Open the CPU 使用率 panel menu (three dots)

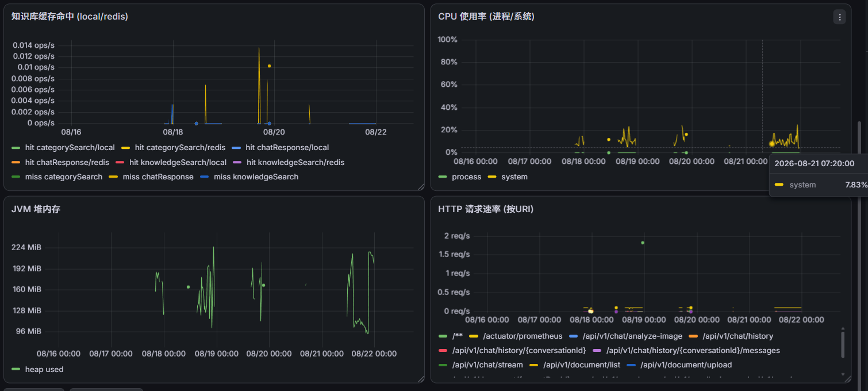[x=839, y=17]
